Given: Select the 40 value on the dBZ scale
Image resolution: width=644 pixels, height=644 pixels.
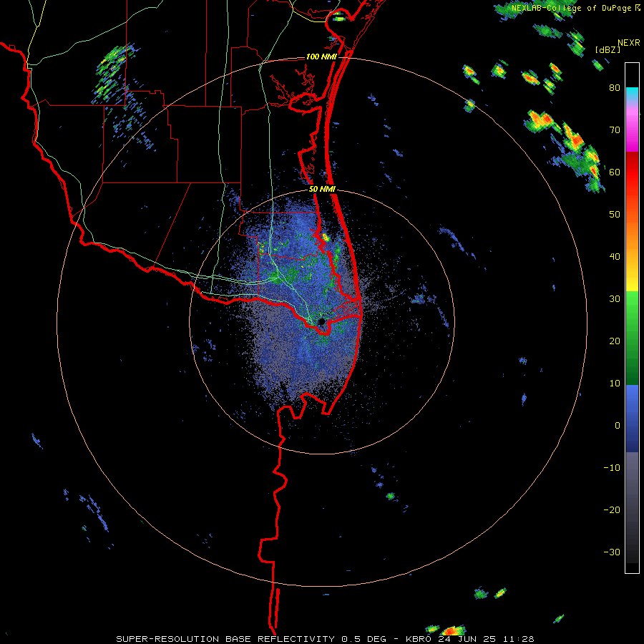Looking at the screenshot, I should [615, 257].
